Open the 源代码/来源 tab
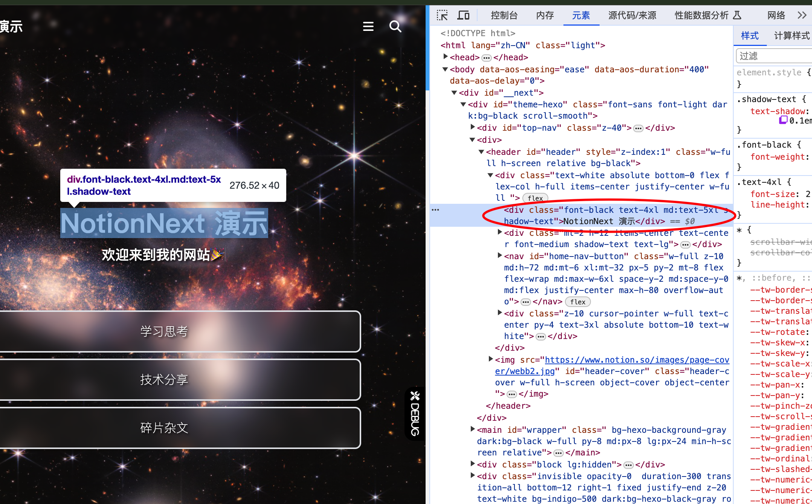 pyautogui.click(x=632, y=15)
